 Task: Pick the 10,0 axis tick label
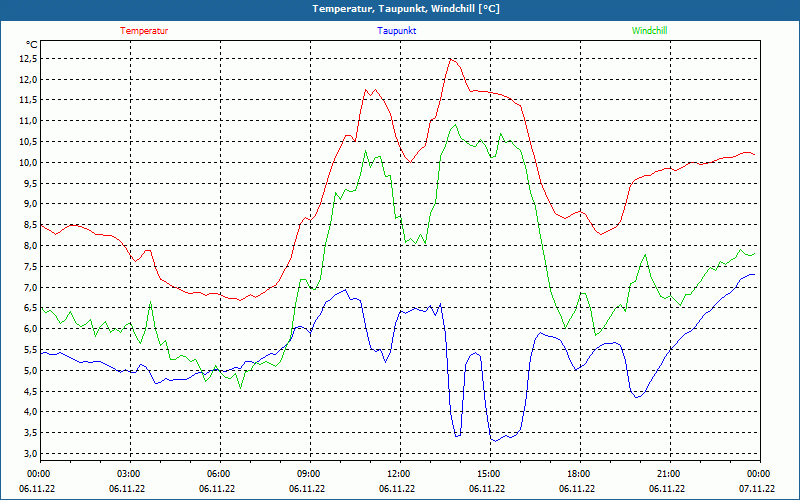[29, 163]
